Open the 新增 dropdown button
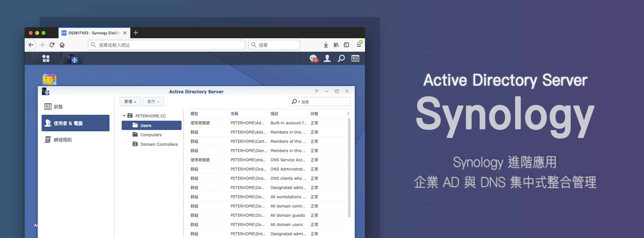The width and height of the screenshot is (644, 238). click(130, 102)
